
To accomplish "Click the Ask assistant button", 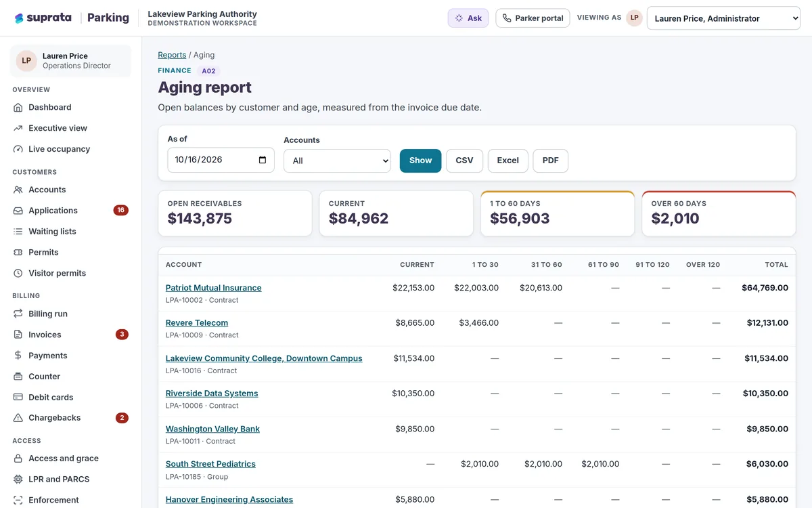I will point(468,18).
